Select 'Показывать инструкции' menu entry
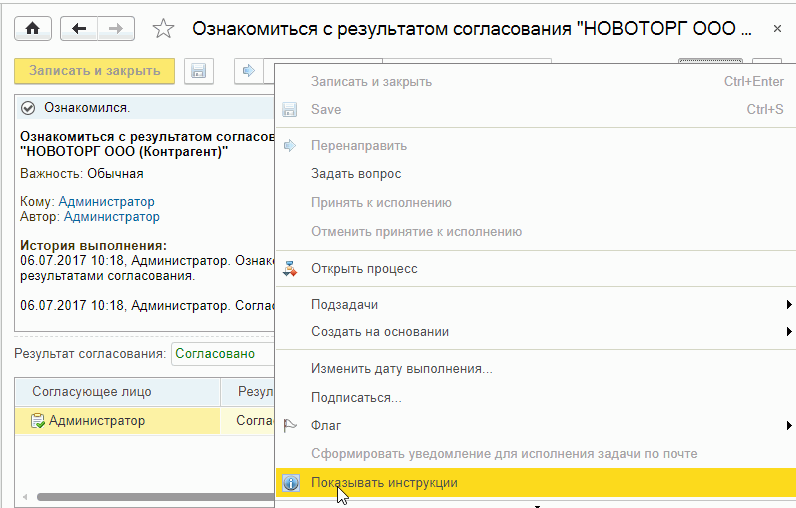This screenshot has height=508, width=796. (x=536, y=483)
